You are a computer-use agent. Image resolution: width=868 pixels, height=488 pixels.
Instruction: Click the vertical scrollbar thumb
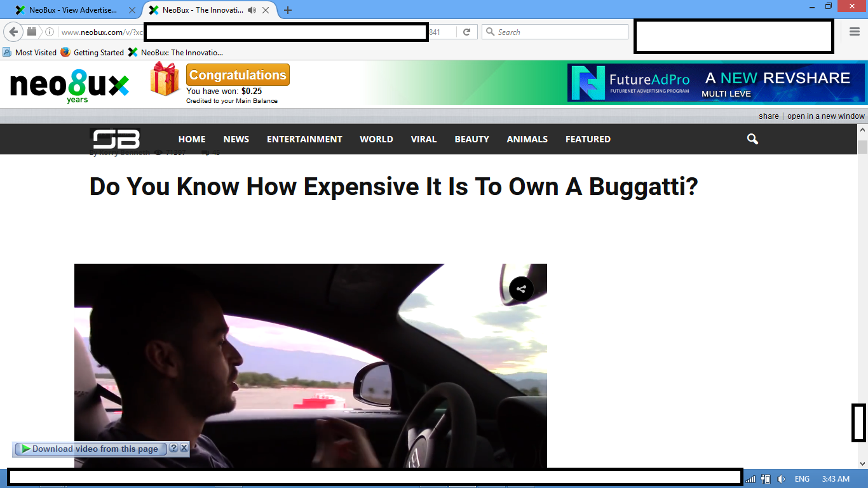[x=862, y=147]
